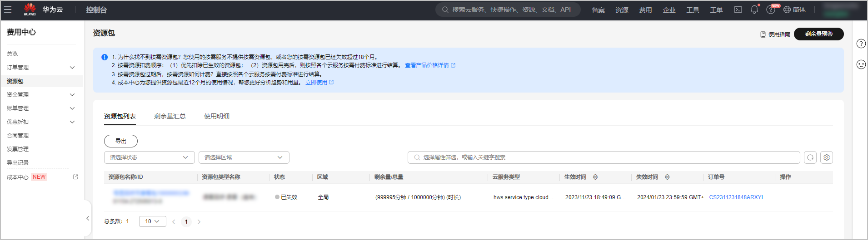Open the CloudShell terminal icon
Screen dimensions: 868x240
point(738,10)
